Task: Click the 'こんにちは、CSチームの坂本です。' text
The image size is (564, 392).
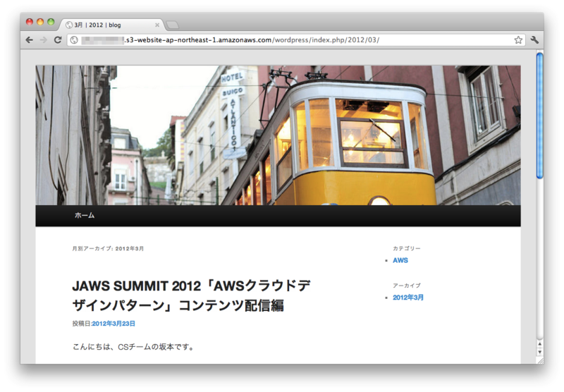Action: click(x=133, y=347)
